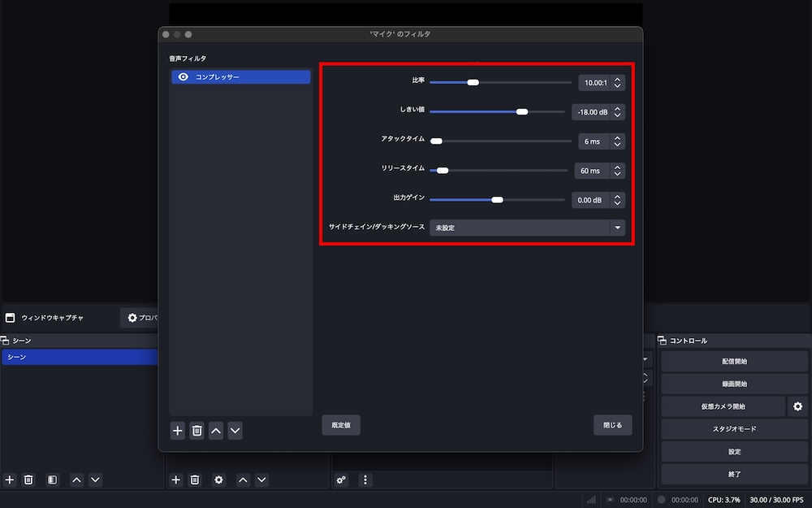Move scene down in scenes panel
This screenshot has height=508, width=812.
click(x=95, y=480)
